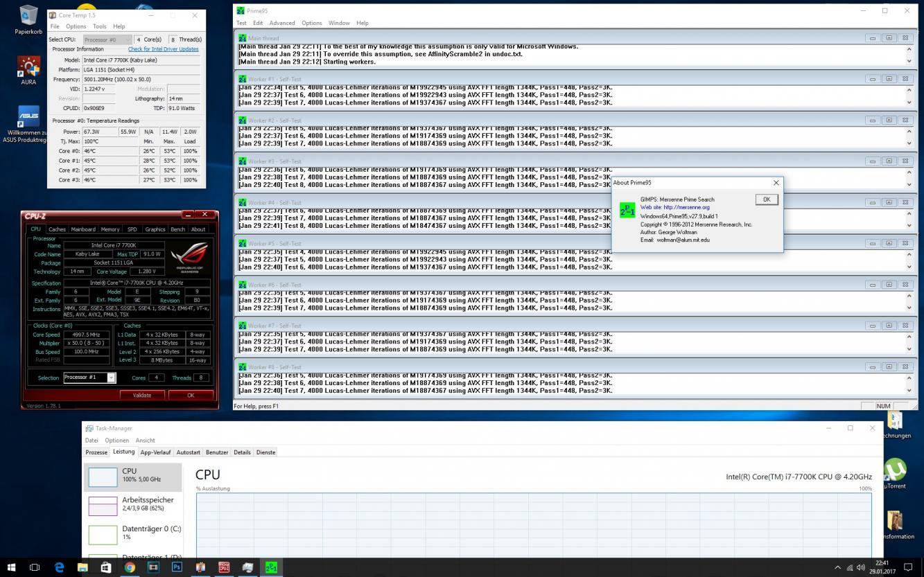Viewport: 924px width, 577px height.
Task: Open the Advanced menu in Prime95
Action: (282, 23)
